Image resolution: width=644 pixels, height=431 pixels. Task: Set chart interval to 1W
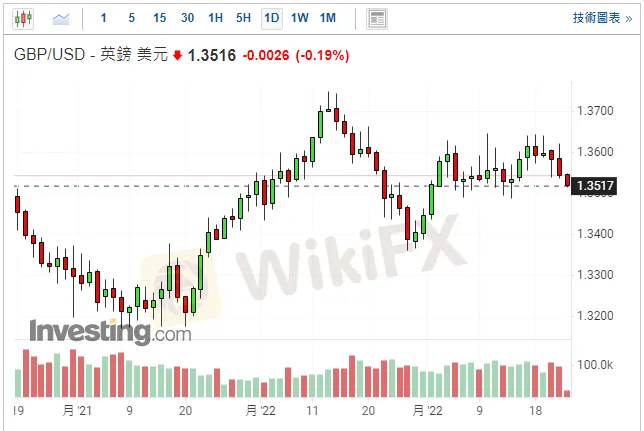pyautogui.click(x=300, y=18)
